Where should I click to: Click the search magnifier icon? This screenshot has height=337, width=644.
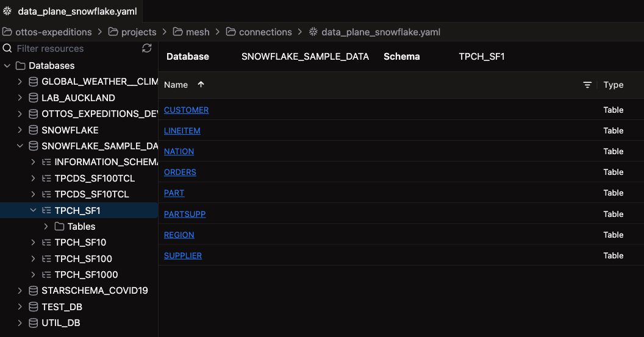(x=7, y=48)
